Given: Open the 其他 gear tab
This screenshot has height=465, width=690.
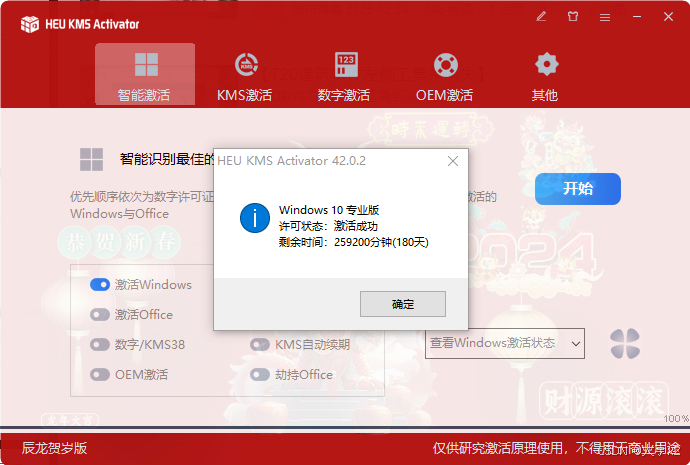Looking at the screenshot, I should (546, 77).
